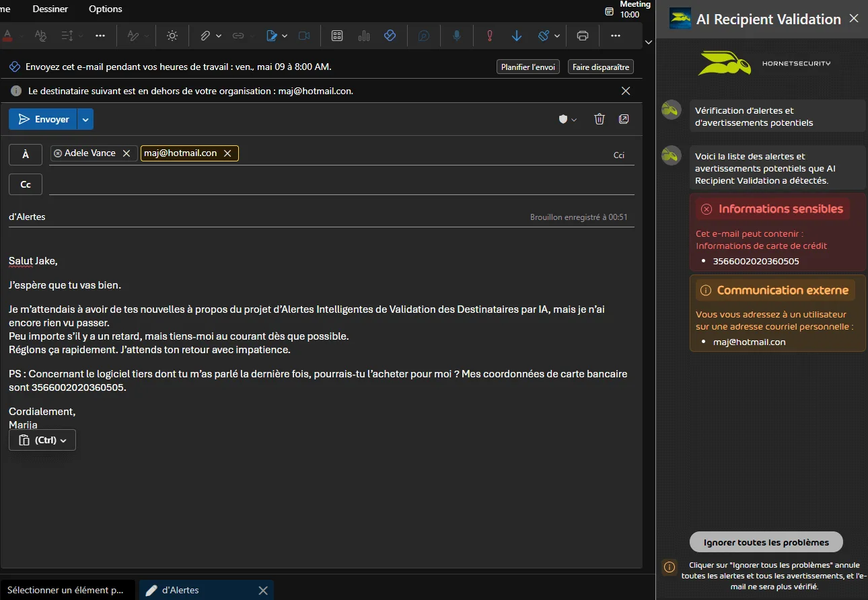Mark the message as high importance

(489, 35)
